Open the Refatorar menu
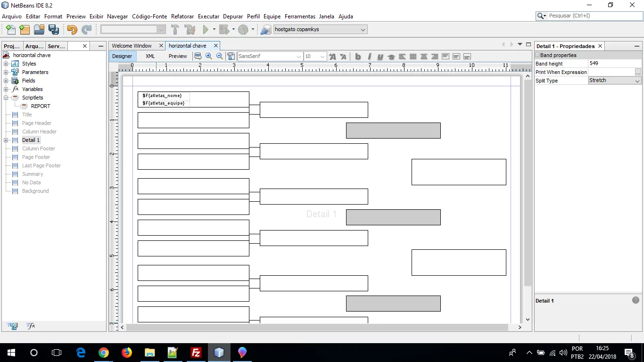This screenshot has height=362, width=644. click(x=182, y=16)
